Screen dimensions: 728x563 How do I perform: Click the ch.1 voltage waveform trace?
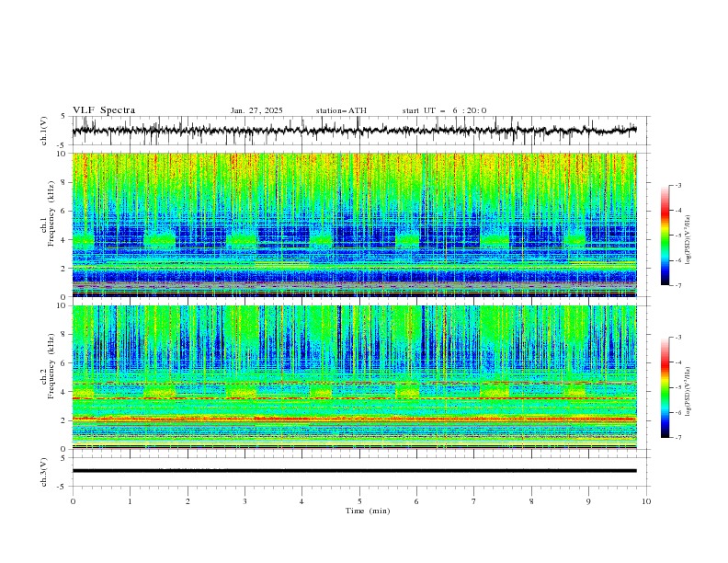(354, 131)
